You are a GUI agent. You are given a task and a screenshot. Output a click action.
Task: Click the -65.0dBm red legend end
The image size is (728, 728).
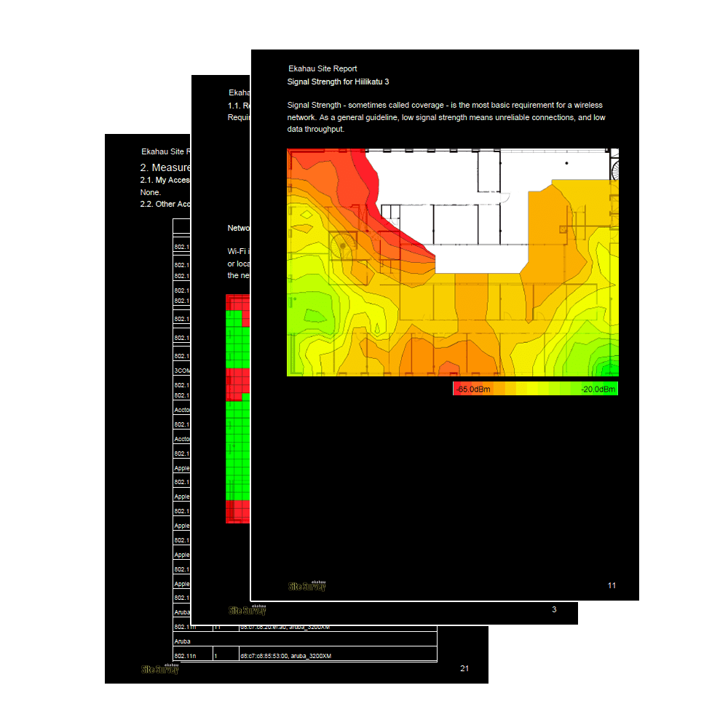[x=472, y=389]
